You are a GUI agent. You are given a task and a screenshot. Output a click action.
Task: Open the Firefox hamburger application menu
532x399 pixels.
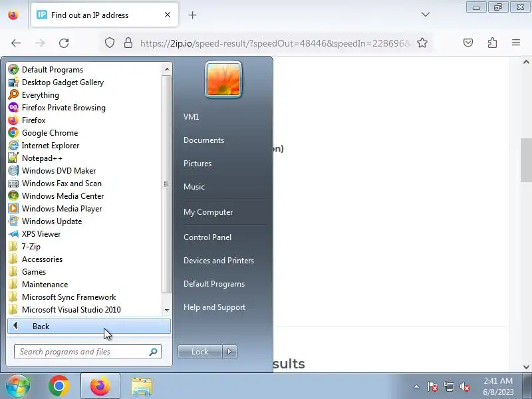[x=516, y=43]
